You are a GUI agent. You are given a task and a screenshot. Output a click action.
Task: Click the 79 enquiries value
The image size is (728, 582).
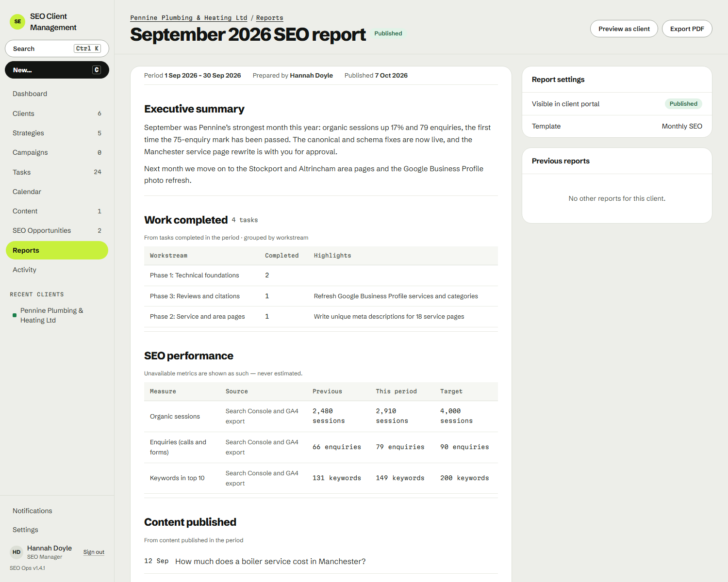click(400, 447)
